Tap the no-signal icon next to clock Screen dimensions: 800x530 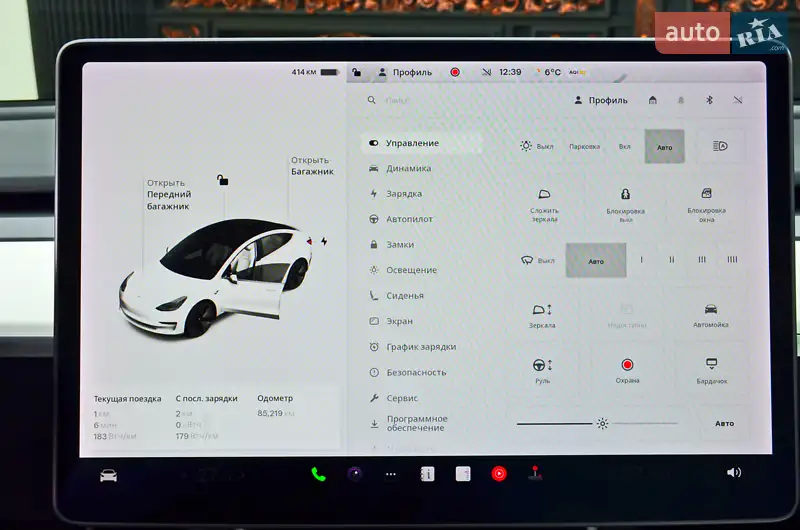pos(486,72)
